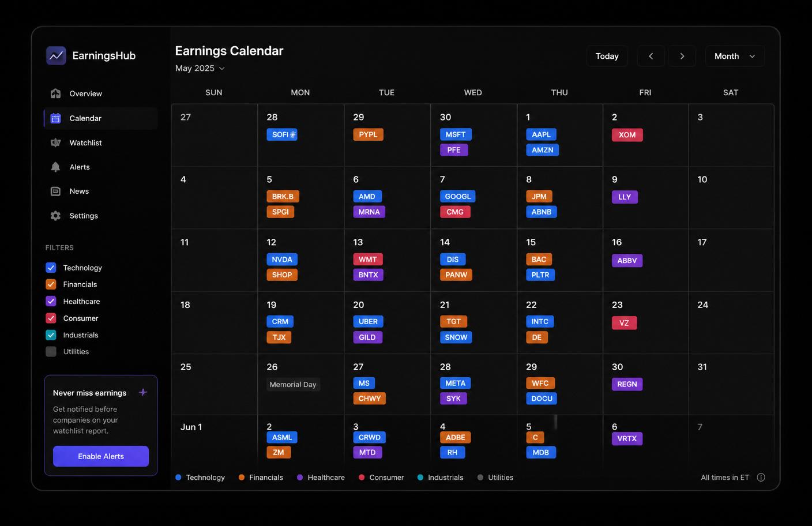This screenshot has height=526, width=812.
Task: Uncheck the Healthcare filter
Action: (x=51, y=301)
